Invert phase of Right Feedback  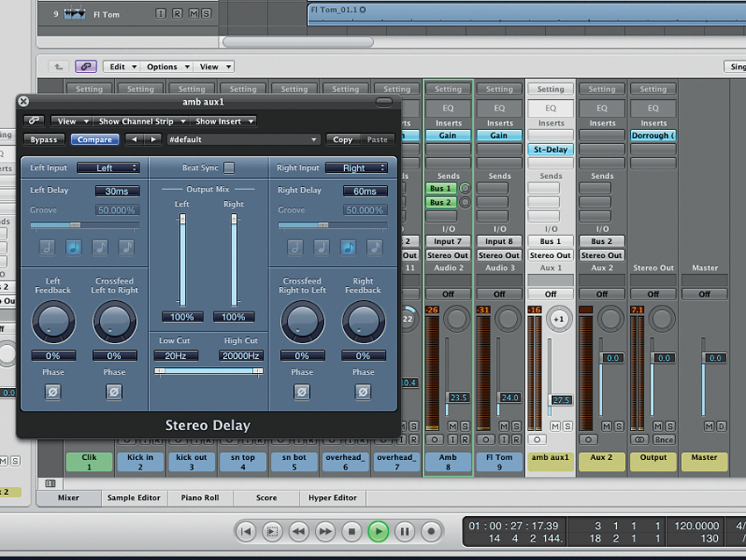coord(362,392)
